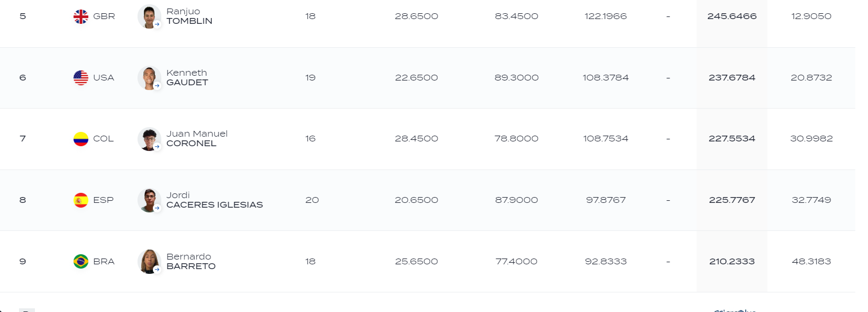Open Kenneth GAUDET athlete profile link
This screenshot has height=312, width=868.
pyautogui.click(x=187, y=78)
